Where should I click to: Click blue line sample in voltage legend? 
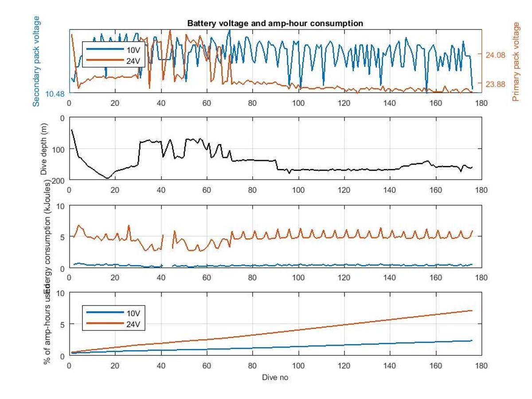(105, 50)
